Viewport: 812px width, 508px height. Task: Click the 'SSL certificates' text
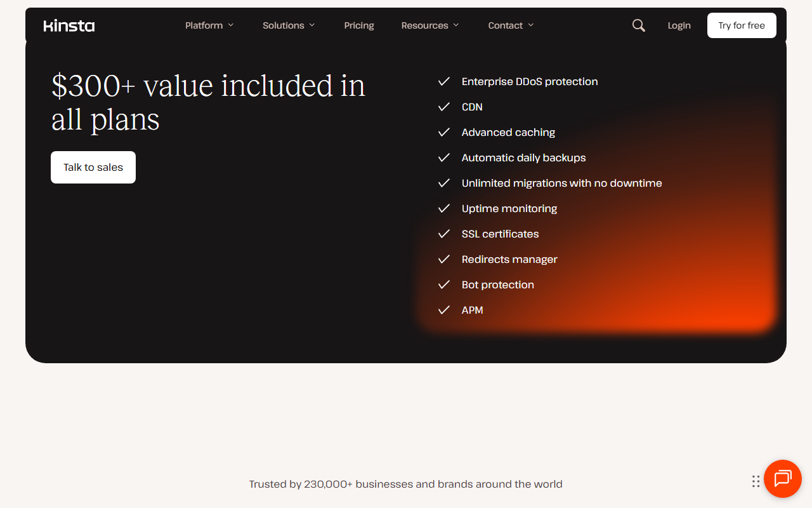click(x=501, y=234)
